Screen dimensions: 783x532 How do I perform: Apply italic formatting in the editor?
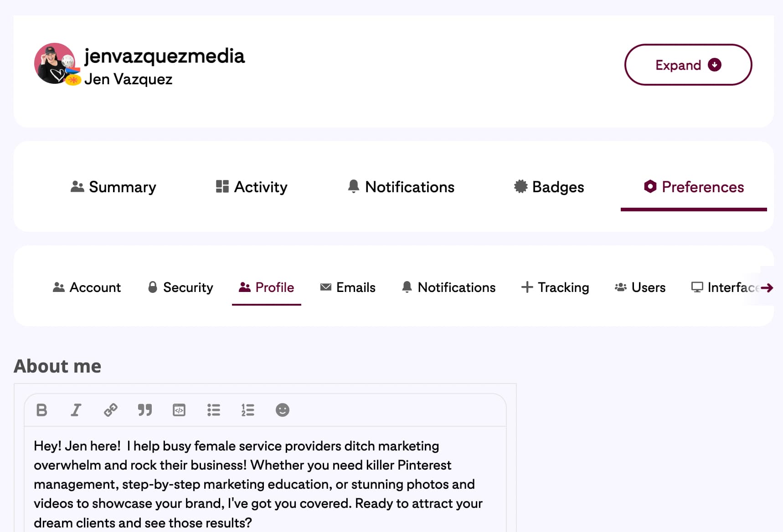tap(76, 410)
